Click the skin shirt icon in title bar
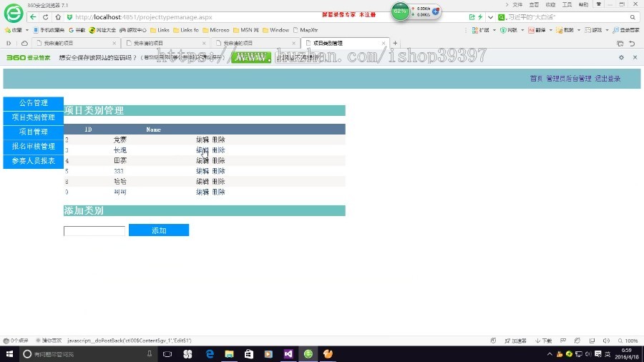The image size is (644, 362). (598, 4)
